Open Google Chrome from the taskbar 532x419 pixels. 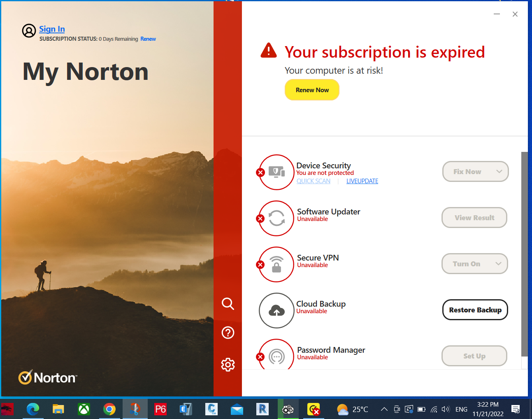click(109, 409)
